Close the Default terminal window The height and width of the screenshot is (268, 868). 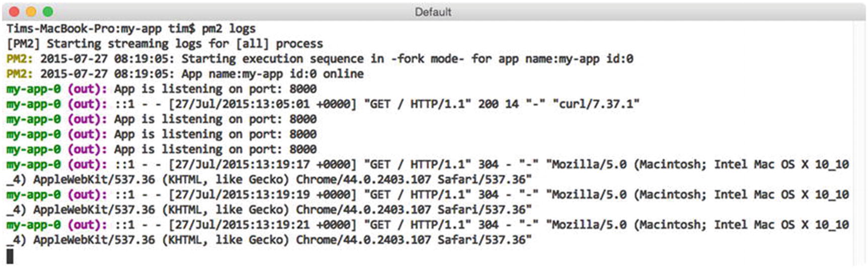point(14,12)
